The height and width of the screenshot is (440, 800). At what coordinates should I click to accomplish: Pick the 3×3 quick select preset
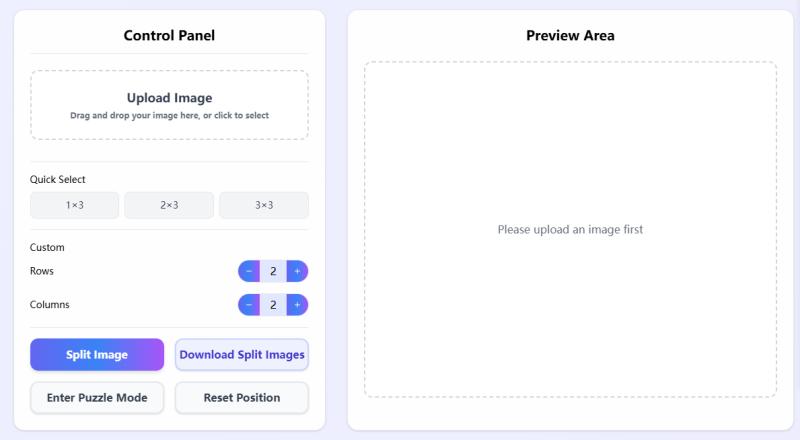pos(264,205)
